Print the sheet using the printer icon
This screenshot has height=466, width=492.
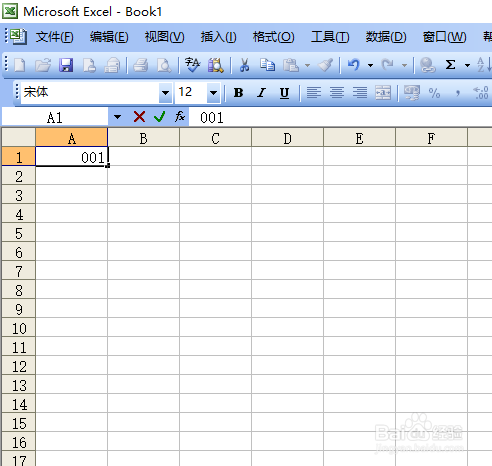(x=141, y=65)
